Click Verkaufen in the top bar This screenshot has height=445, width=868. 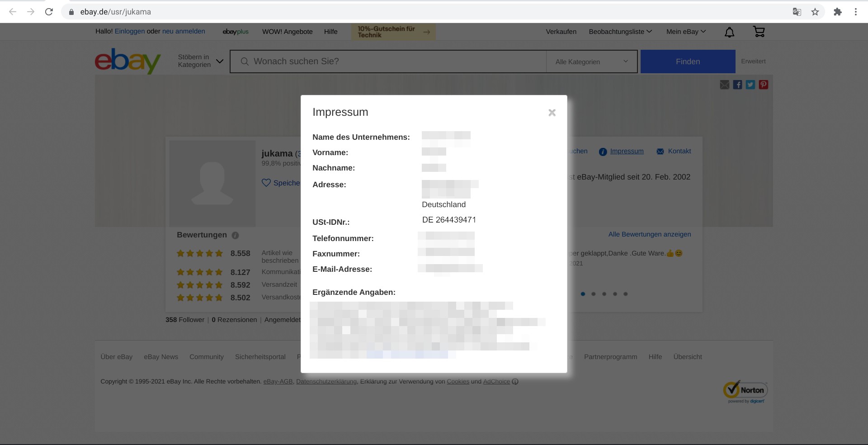[x=561, y=32]
